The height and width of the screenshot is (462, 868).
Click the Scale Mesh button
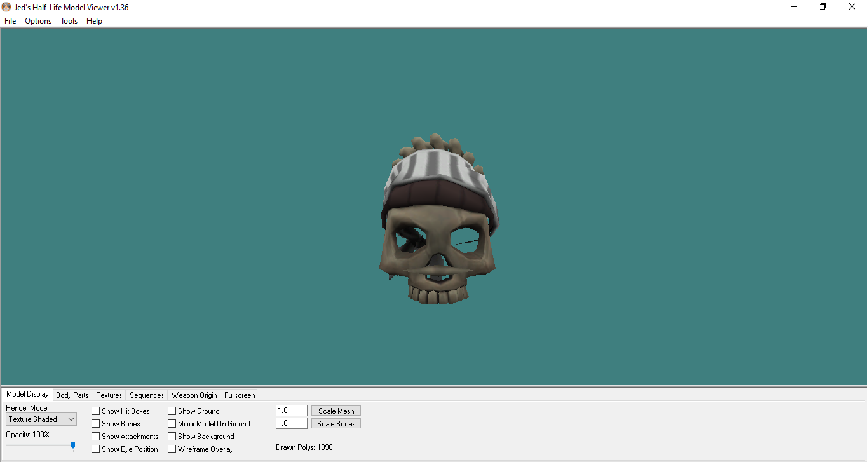(336, 411)
